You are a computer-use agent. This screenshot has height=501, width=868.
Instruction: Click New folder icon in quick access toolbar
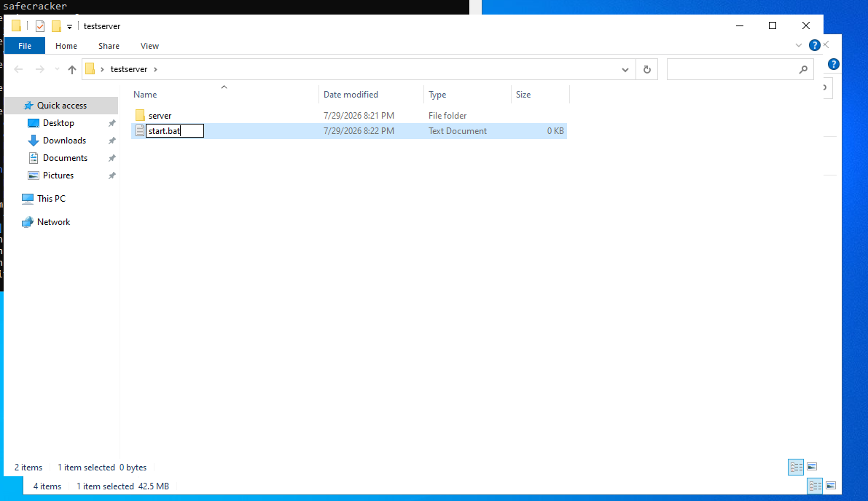56,26
